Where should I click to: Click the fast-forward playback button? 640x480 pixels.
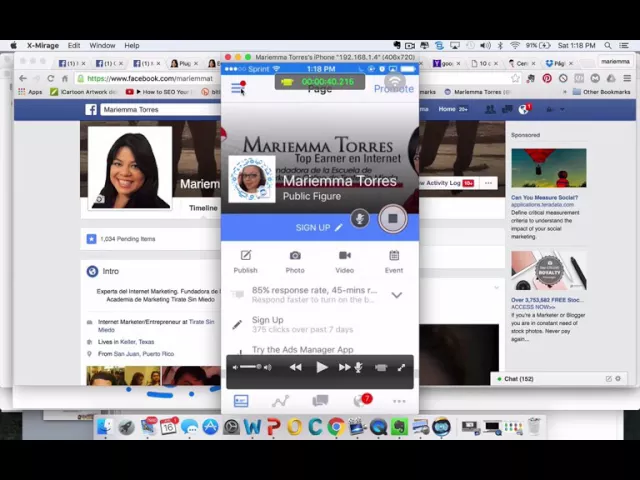coord(344,367)
